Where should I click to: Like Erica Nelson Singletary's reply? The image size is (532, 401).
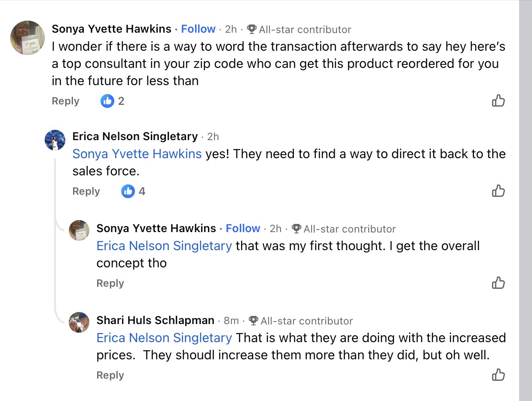pyautogui.click(x=498, y=190)
